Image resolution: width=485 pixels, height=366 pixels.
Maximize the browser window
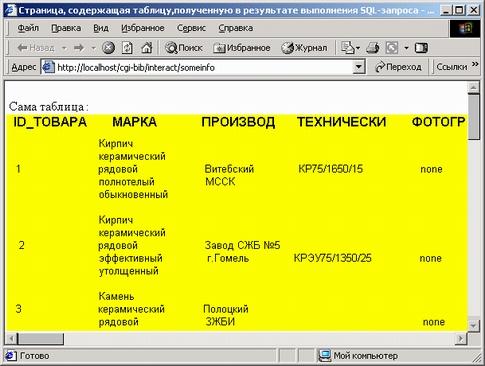pos(460,10)
